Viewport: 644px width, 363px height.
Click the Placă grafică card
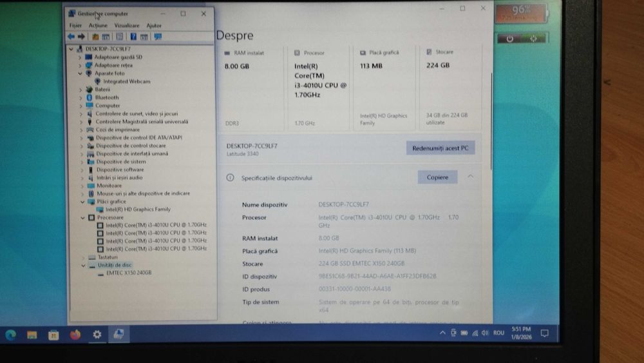click(x=385, y=88)
